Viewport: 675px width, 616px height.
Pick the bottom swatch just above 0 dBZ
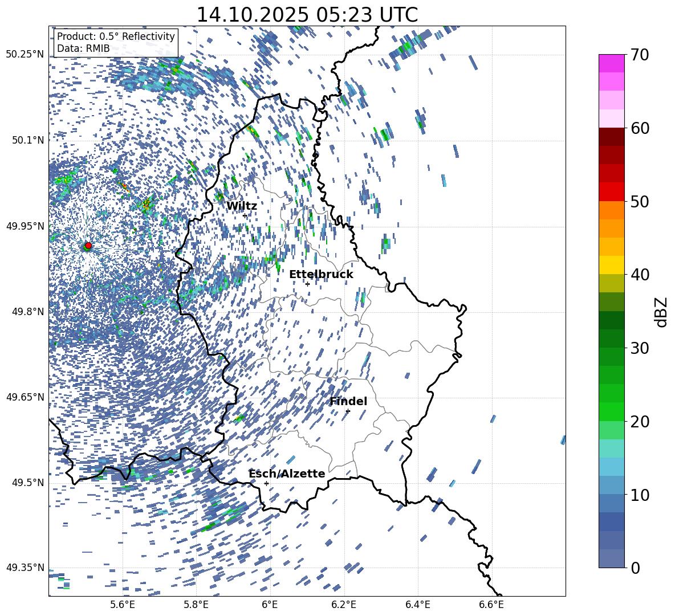tap(611, 558)
